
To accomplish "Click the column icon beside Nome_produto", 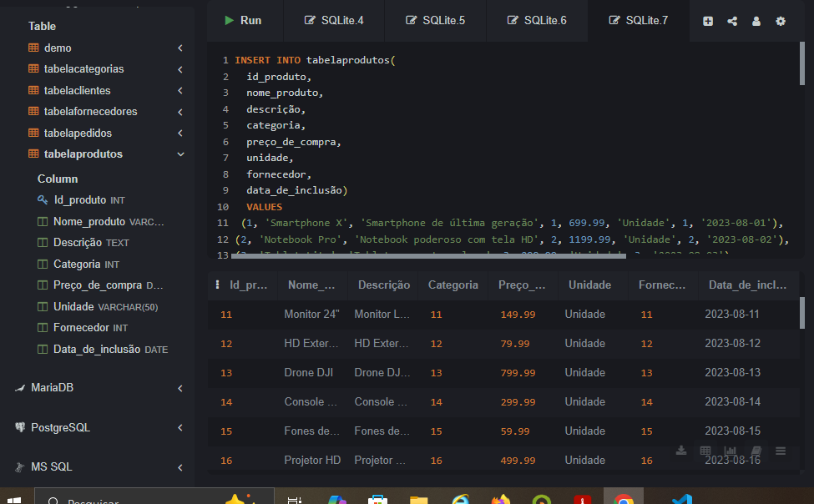I will tap(43, 222).
